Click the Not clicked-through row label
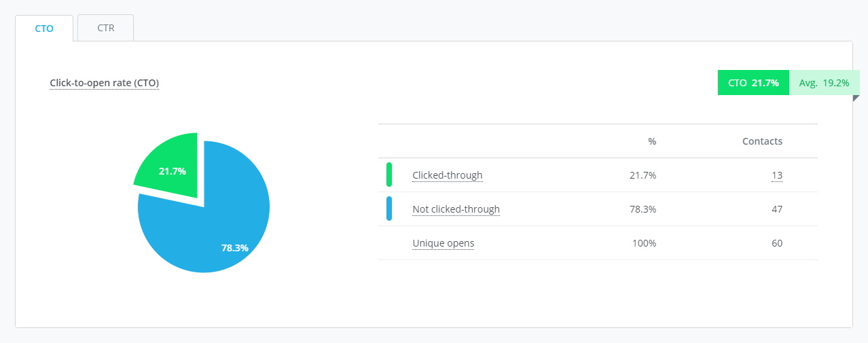 [x=456, y=209]
